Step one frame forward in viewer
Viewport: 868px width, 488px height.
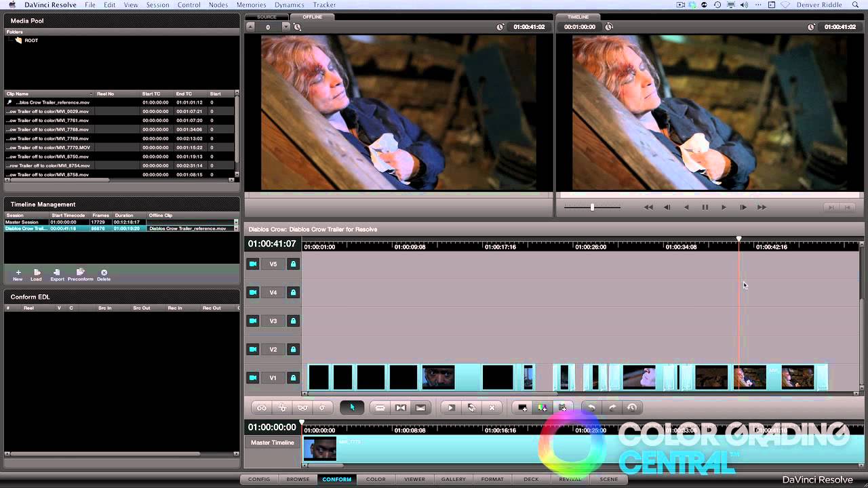(743, 207)
